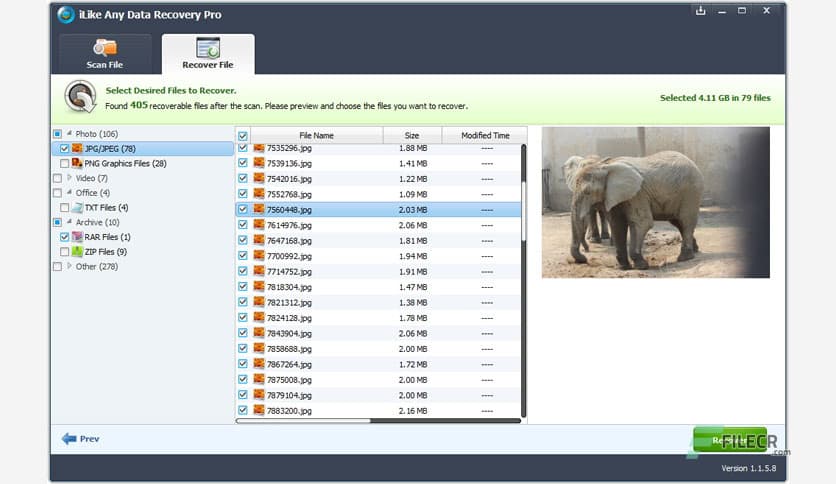This screenshot has height=484, width=836.
Task: Click the RAR Files icon
Action: (77, 237)
